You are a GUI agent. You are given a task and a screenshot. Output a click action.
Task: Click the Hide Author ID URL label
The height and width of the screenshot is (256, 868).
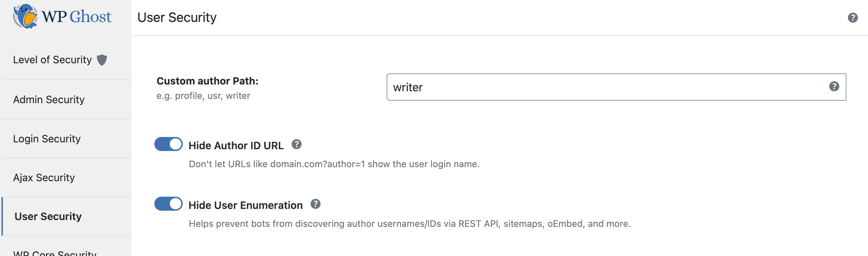coord(236,146)
